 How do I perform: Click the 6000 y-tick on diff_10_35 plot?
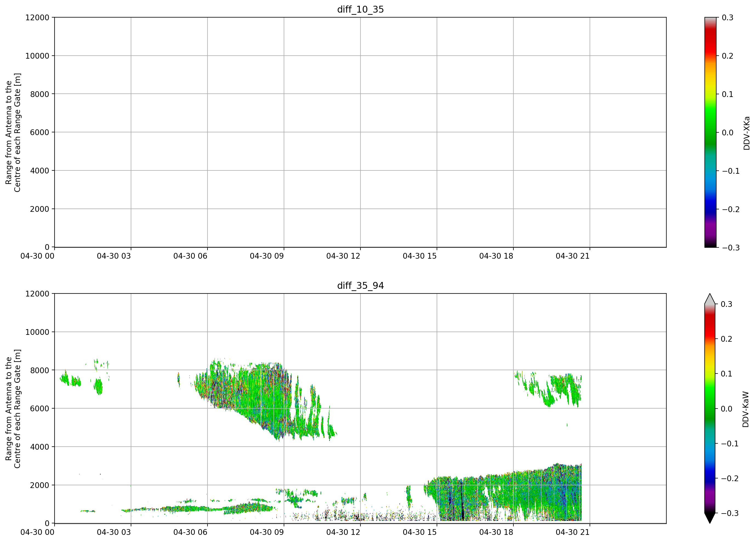point(40,132)
